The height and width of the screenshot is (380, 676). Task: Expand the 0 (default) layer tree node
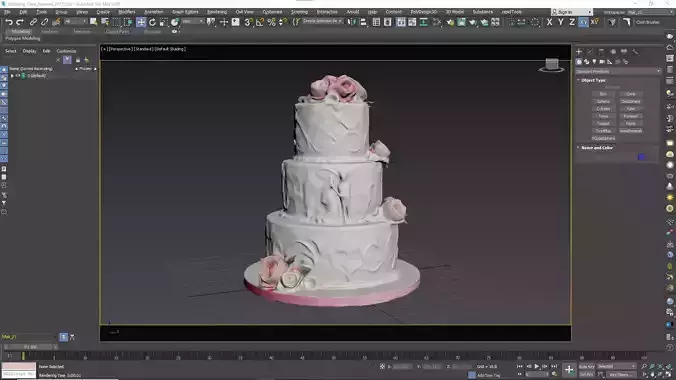(12, 75)
